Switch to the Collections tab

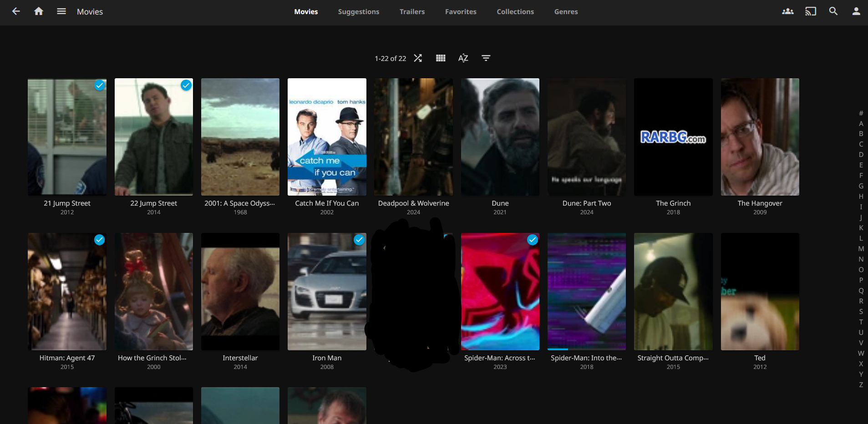515,12
